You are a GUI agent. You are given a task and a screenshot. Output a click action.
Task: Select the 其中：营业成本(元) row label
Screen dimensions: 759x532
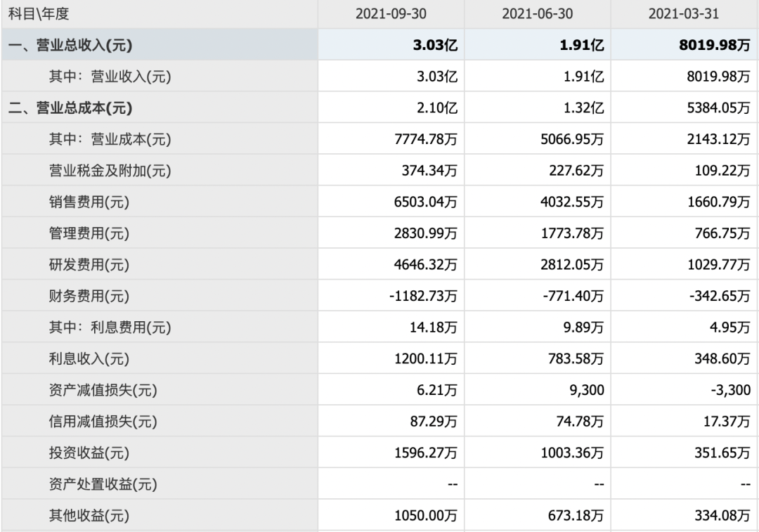pyautogui.click(x=110, y=139)
